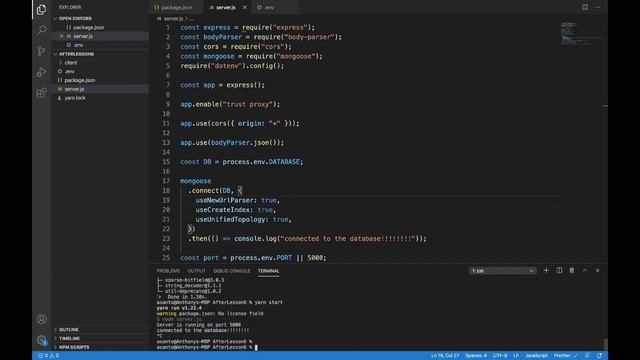640x360 pixels.
Task: Open .env file in AFTERLESSON6 tree
Action: (69, 71)
